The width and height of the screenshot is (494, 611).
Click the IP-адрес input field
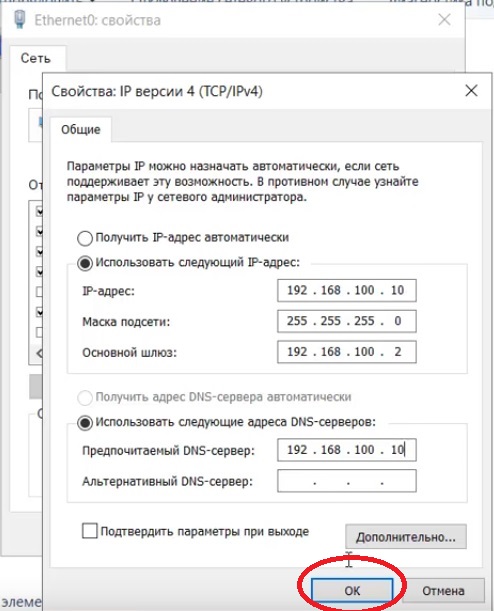[347, 290]
